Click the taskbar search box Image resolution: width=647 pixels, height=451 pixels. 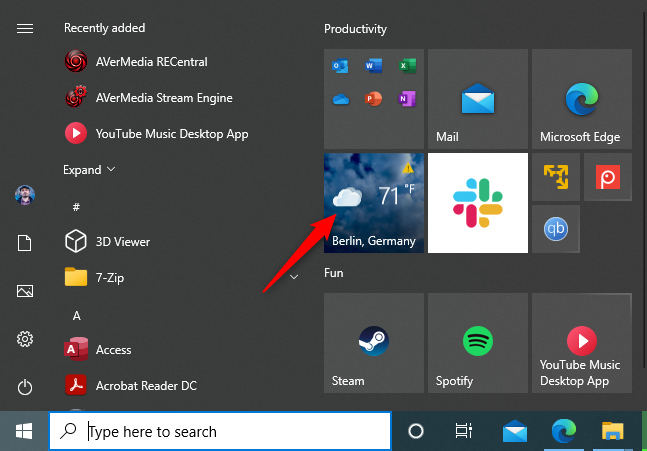(220, 431)
